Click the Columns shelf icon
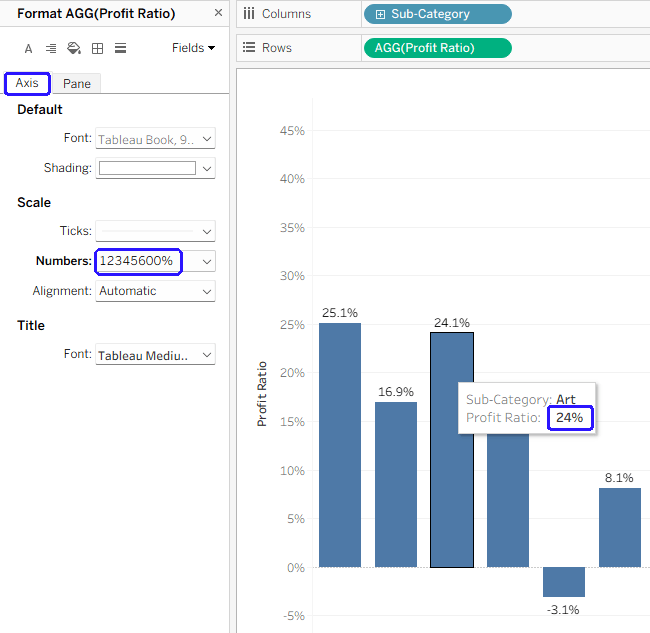This screenshot has height=633, width=650. click(x=248, y=14)
